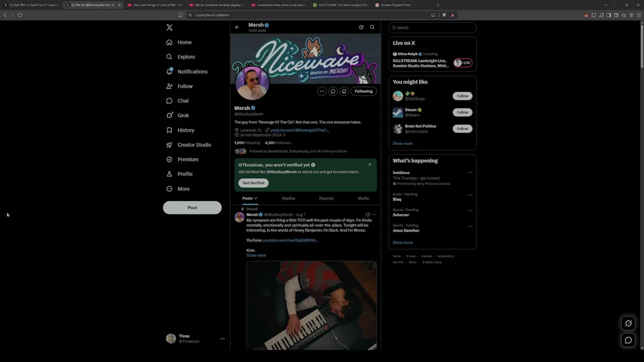Image resolution: width=644 pixels, height=362 pixels.
Task: Open the browser tab search dropdown
Action: pos(606,5)
